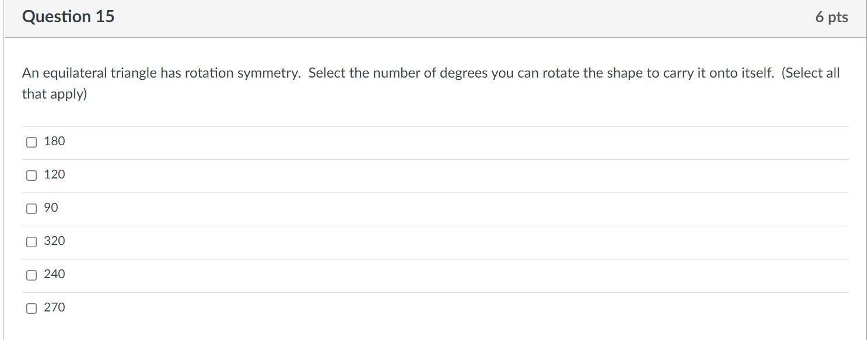Screen dimensions: 868x340
Task: Toggle the 270 checkbox
Action: (32, 308)
